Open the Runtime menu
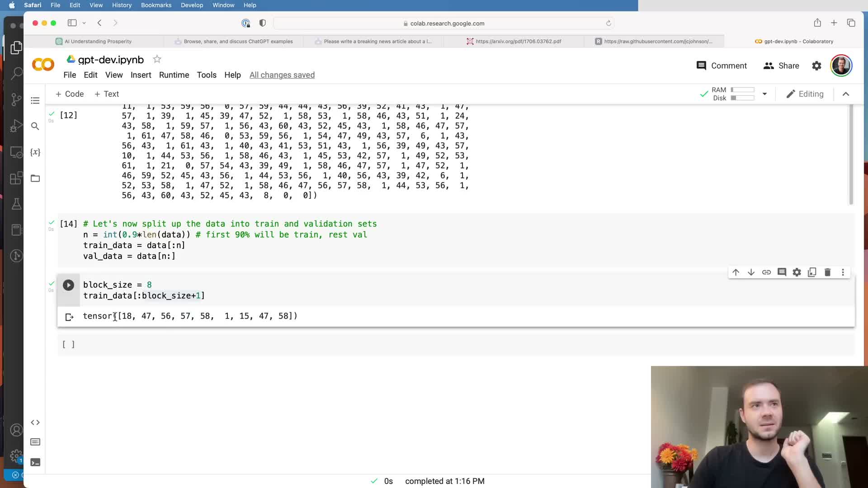This screenshot has width=868, height=488. coord(174,75)
